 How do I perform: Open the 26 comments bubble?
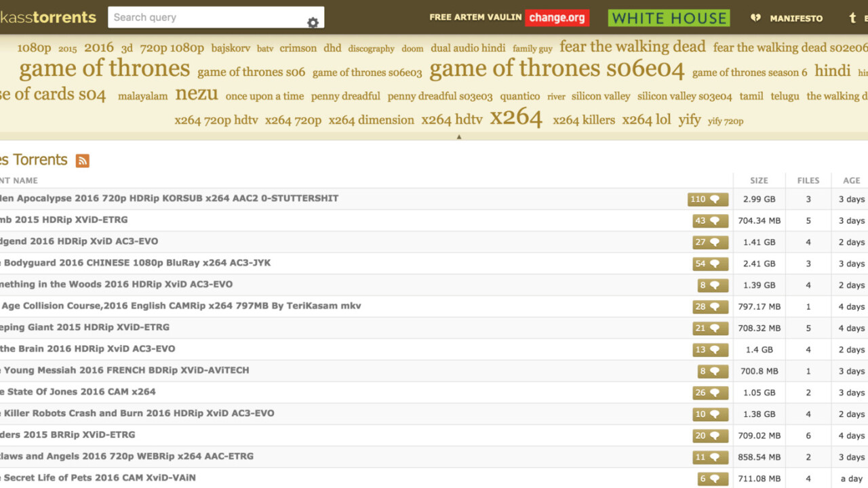710,393
